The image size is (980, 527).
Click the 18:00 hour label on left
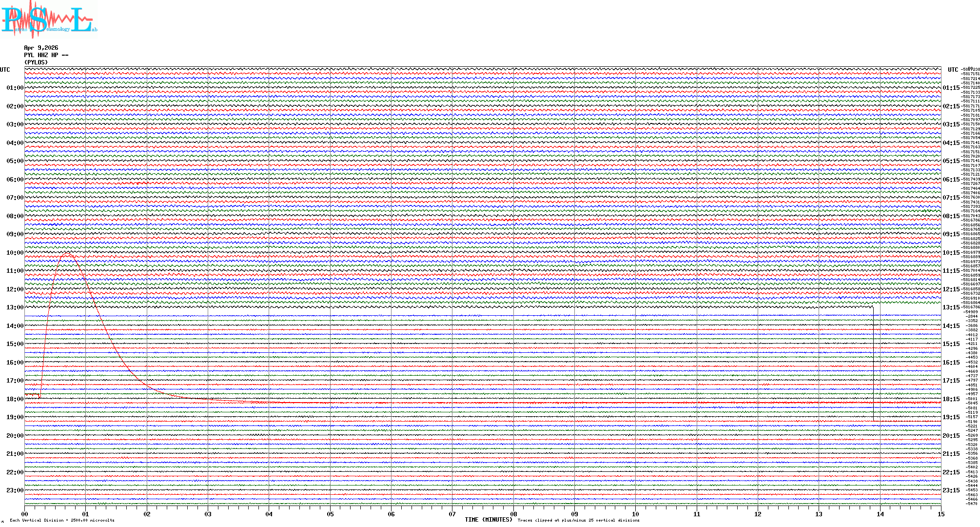pos(15,399)
